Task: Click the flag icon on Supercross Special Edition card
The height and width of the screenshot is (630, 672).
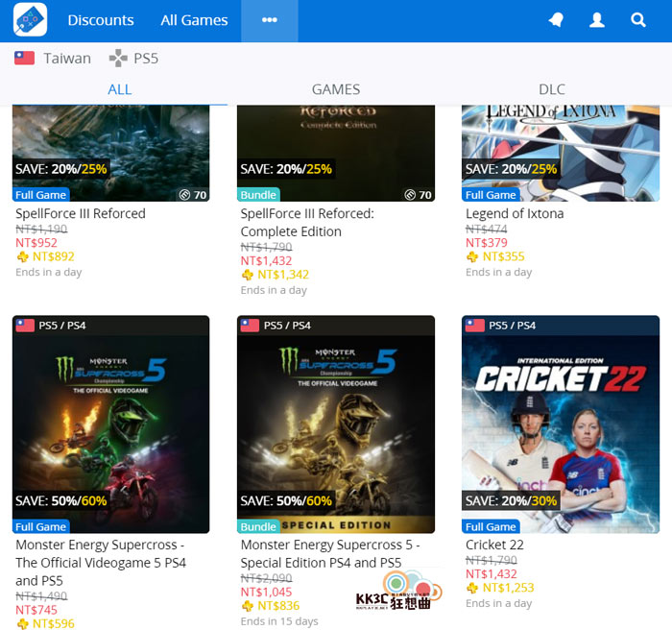Action: coord(250,326)
